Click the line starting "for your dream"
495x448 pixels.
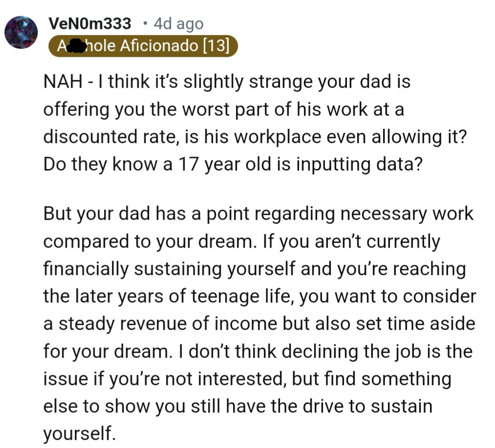coord(258,351)
